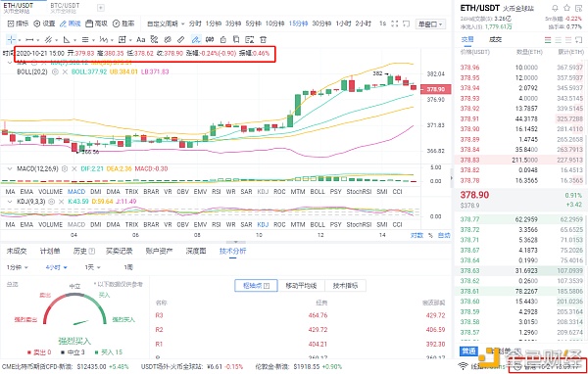Click the 移动平均线 moving averages button

click(x=301, y=286)
